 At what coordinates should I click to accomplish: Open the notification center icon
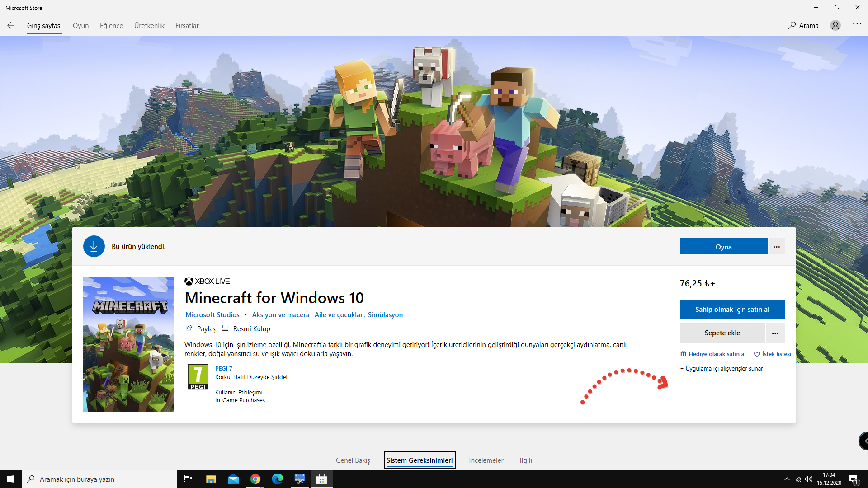click(854, 479)
